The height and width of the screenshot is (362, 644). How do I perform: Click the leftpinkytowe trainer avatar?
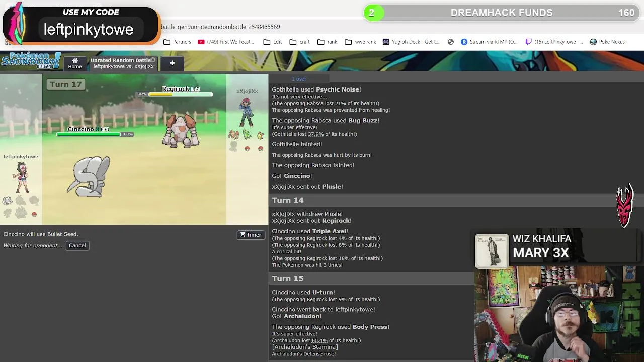click(x=22, y=177)
